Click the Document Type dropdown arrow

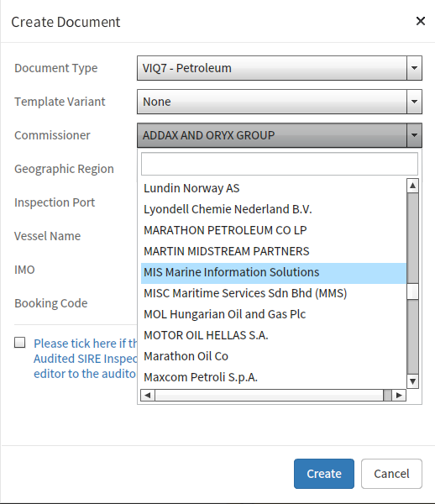click(x=415, y=68)
